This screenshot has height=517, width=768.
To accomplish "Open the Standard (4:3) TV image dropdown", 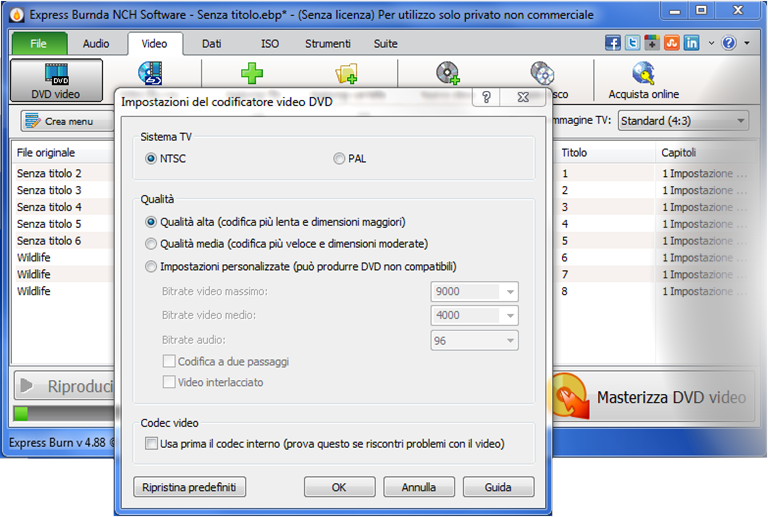I will coord(683,120).
